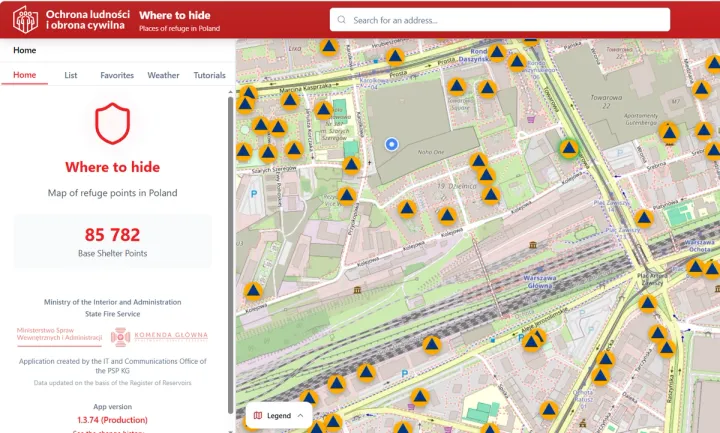Image resolution: width=720 pixels, height=433 pixels.
Task: Open the shelter marker near Plac Zawiszy
Action: pos(644,219)
